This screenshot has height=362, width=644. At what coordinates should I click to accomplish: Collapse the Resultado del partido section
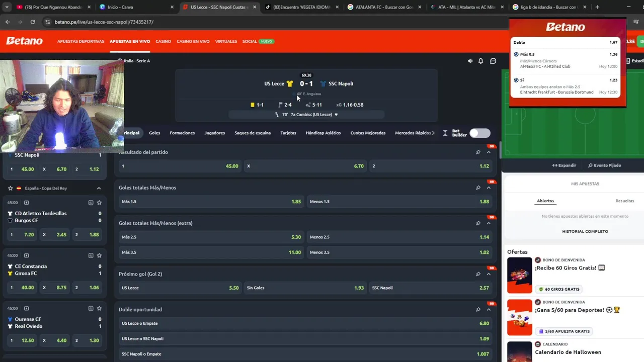489,152
